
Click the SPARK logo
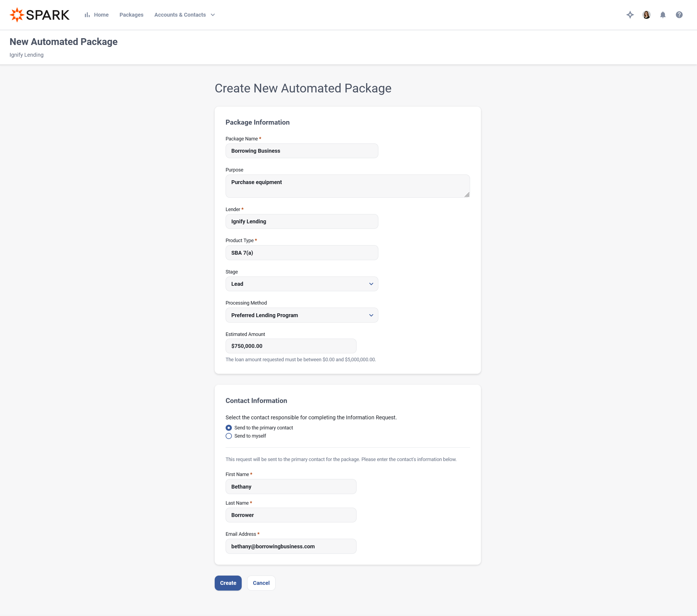[40, 15]
